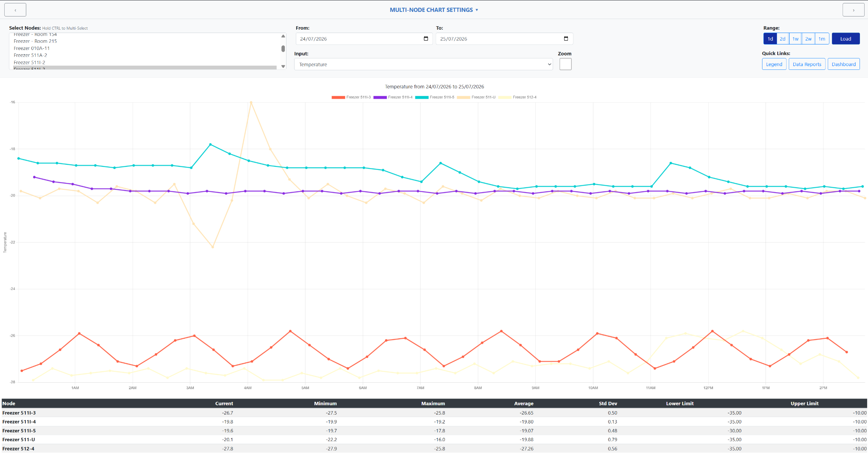Select the 2d range option
The height and width of the screenshot is (459, 868).
click(x=782, y=39)
